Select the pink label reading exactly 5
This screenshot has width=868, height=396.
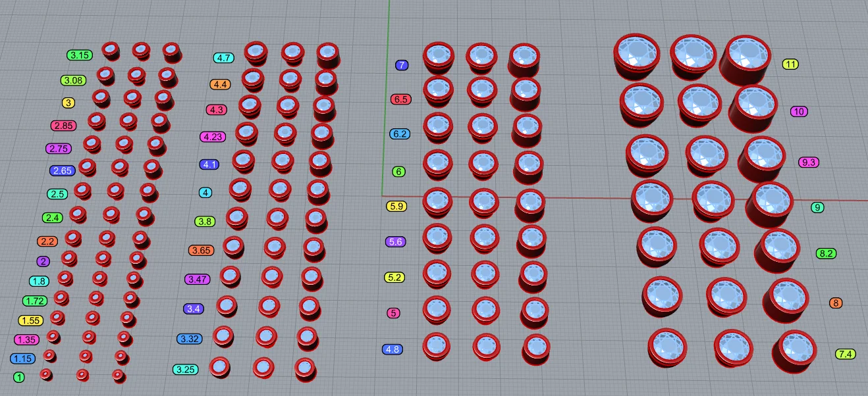click(x=393, y=313)
